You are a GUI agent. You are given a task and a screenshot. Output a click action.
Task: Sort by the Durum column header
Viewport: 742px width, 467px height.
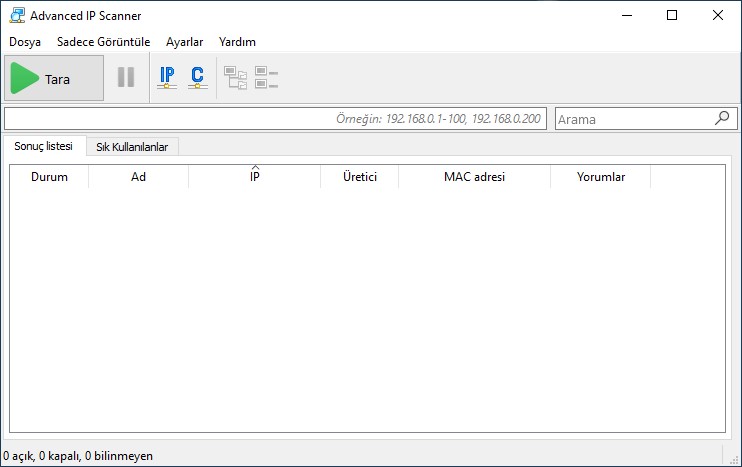49,177
